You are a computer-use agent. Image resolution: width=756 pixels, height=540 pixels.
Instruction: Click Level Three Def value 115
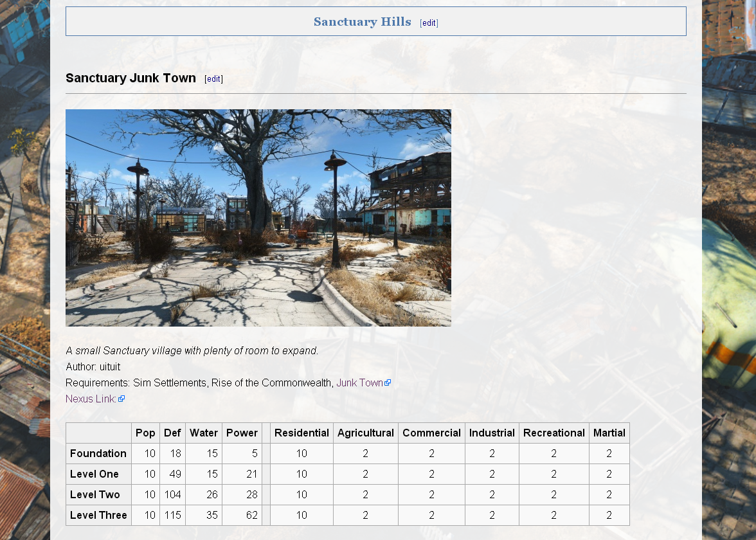(x=172, y=515)
